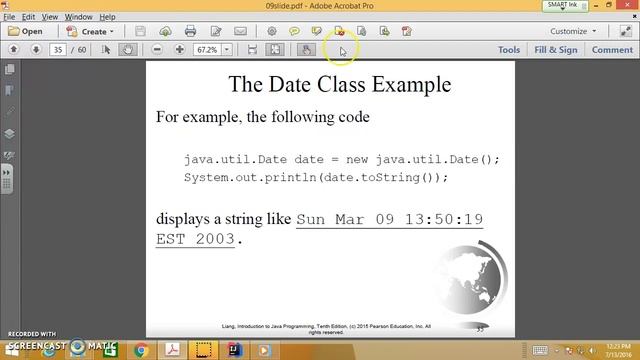Image resolution: width=640 pixels, height=360 pixels.
Task: Click the Open file button
Action: coord(25,31)
